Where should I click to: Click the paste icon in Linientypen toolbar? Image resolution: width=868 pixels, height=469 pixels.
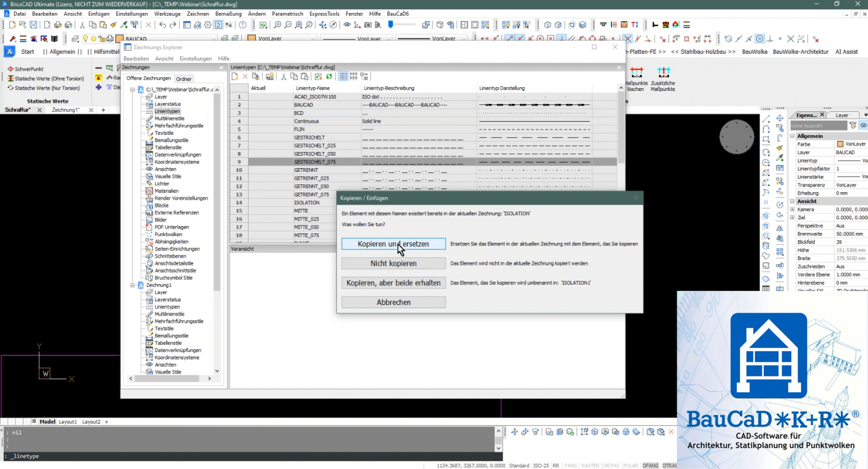click(305, 76)
